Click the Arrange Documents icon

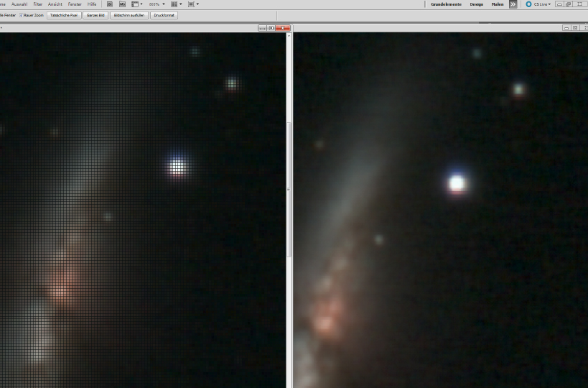click(x=175, y=4)
